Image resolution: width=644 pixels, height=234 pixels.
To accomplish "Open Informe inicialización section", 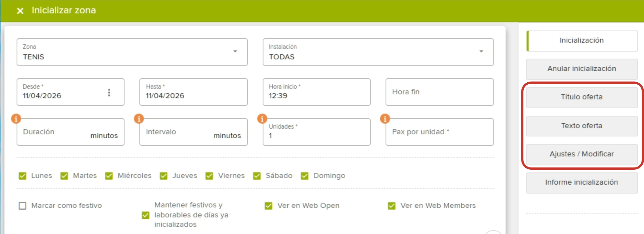I will click(x=582, y=183).
